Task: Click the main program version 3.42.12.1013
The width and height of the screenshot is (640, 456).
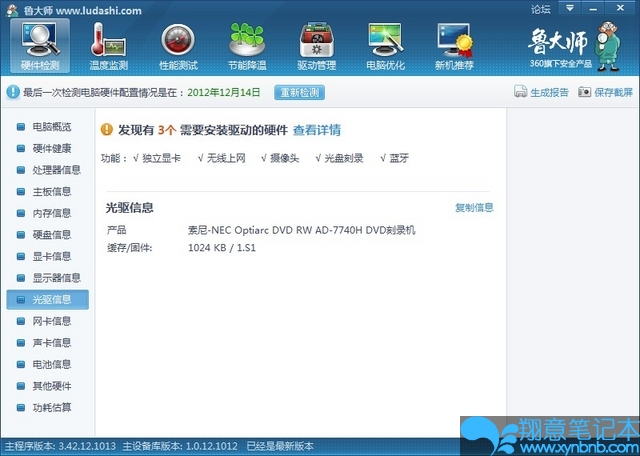Action: pos(87,446)
